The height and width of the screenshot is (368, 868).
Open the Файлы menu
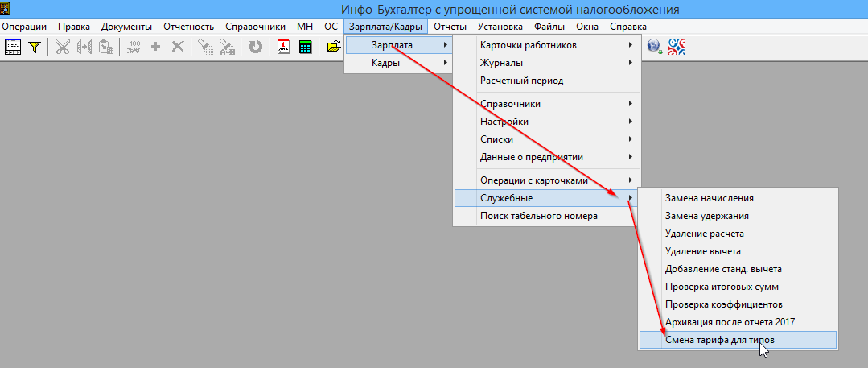click(549, 27)
